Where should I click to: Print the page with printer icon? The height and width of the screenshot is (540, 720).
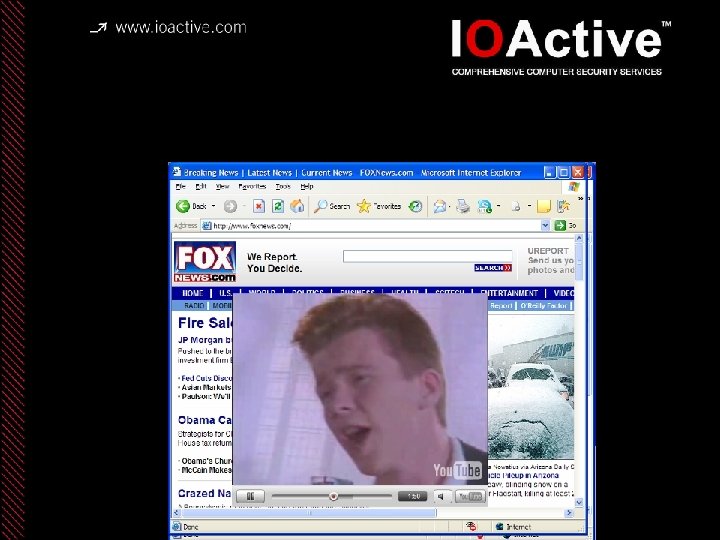coord(463,207)
